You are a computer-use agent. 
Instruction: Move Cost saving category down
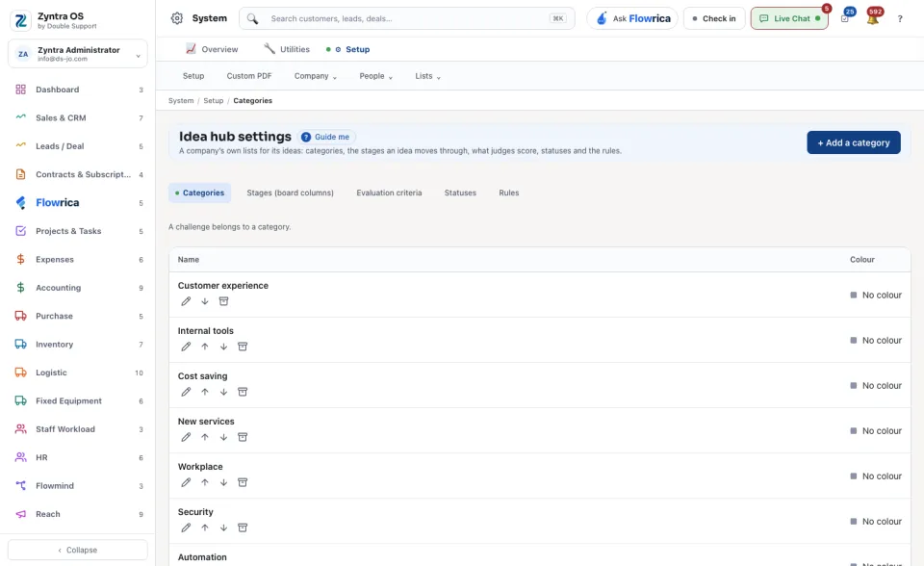click(x=223, y=392)
